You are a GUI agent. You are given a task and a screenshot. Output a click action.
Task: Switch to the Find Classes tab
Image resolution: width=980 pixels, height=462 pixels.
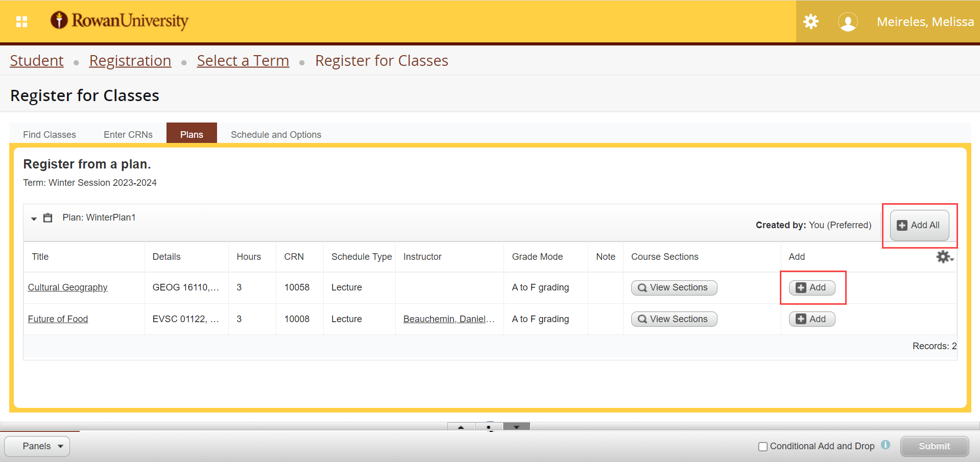[50, 135]
